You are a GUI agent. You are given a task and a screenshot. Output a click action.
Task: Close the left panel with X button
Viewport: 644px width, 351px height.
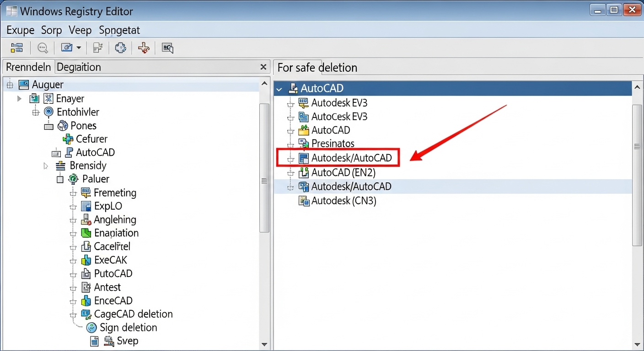pos(263,67)
